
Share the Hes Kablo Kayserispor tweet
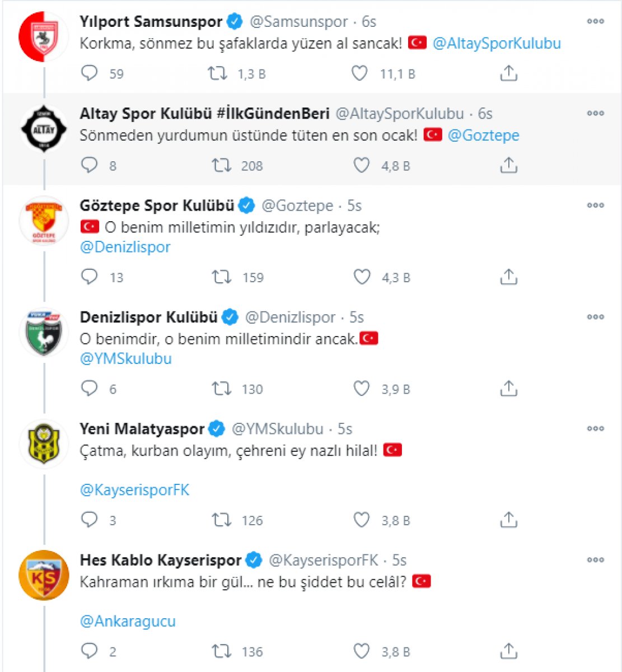pos(508,651)
